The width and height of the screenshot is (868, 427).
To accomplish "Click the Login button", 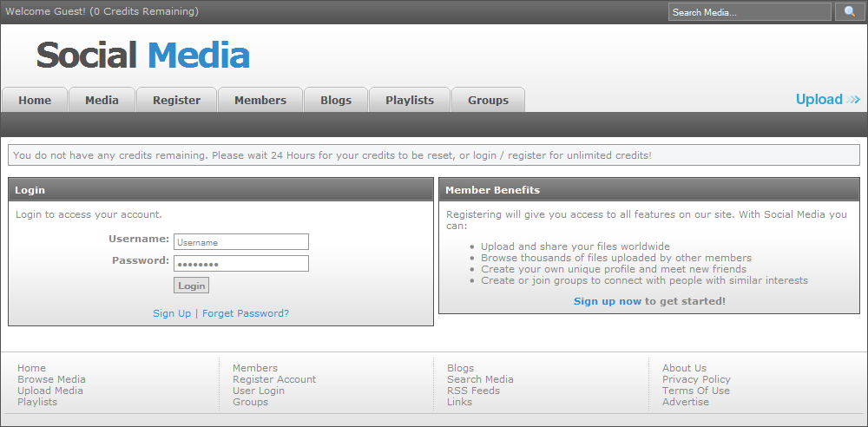I will [192, 286].
